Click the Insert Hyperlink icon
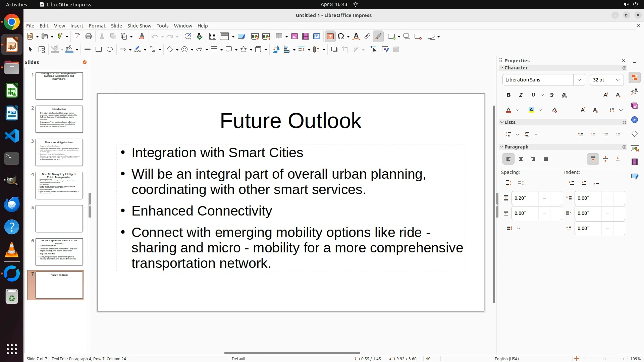Viewport: 644px width, 362px height. 367,37
